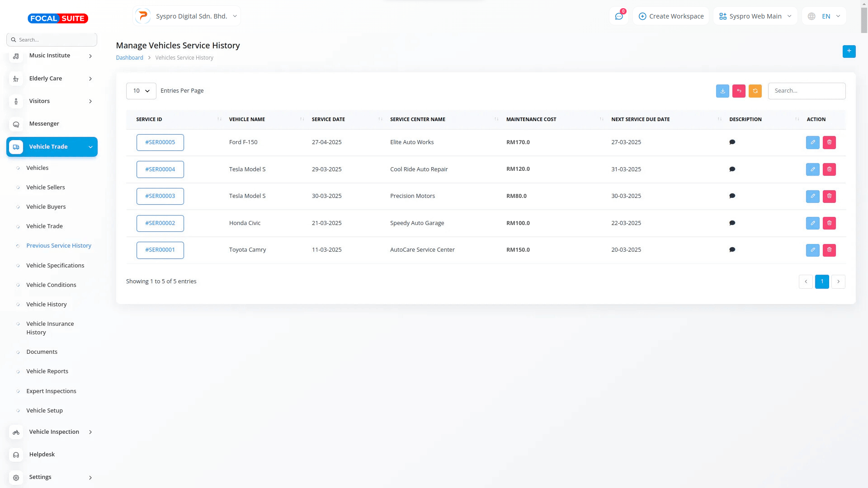Open the entries per page dropdown

(x=141, y=91)
